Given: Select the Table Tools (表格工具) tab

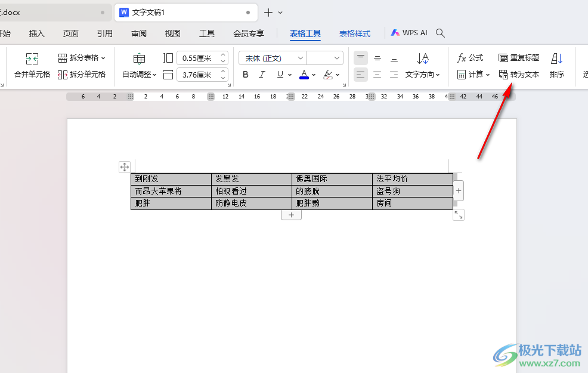Looking at the screenshot, I should (x=305, y=33).
